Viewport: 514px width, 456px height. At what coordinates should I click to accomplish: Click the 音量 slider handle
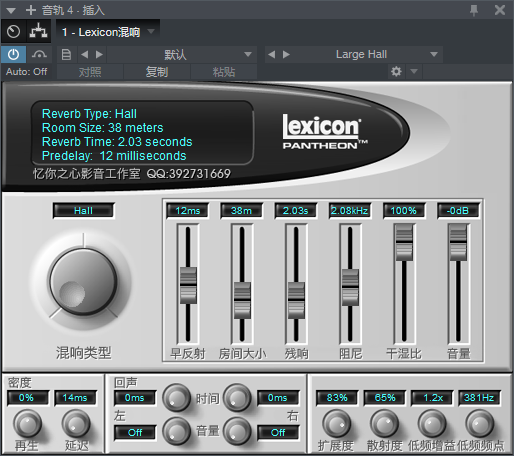458,242
